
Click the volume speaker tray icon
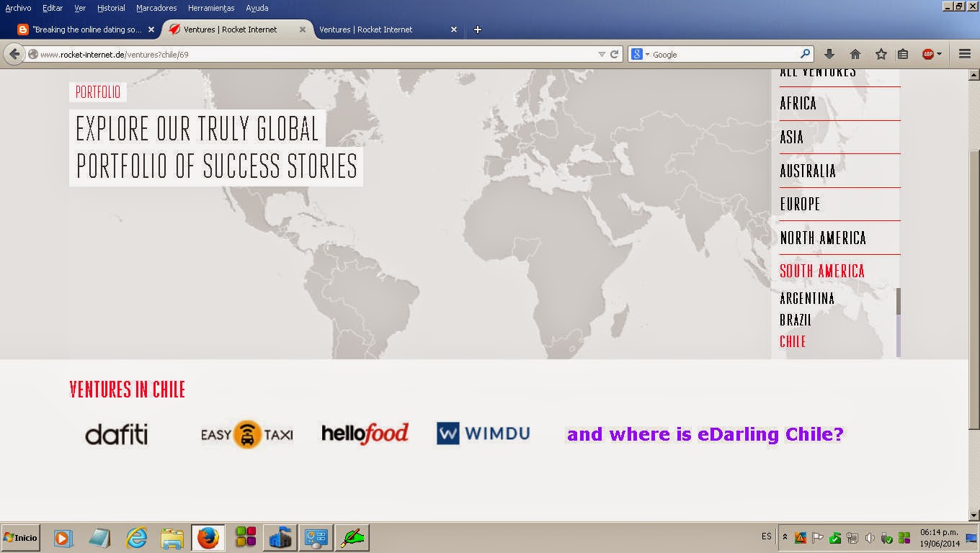point(870,538)
